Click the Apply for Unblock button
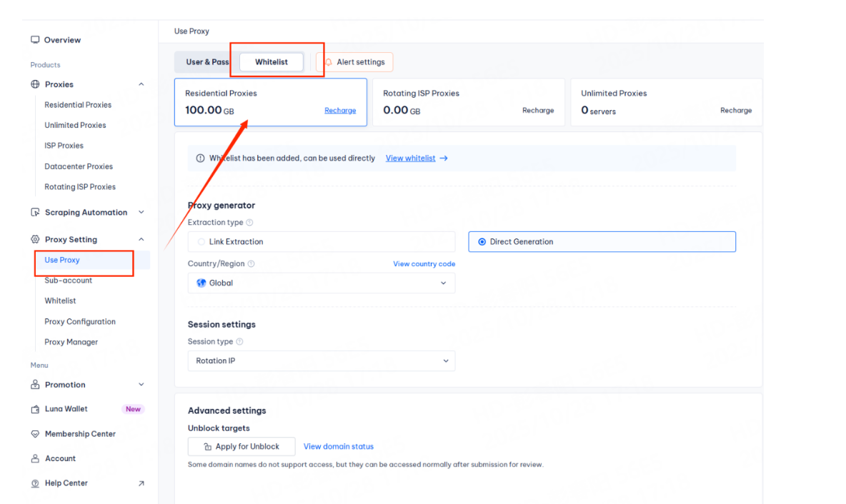The height and width of the screenshot is (504, 846). pos(242,447)
